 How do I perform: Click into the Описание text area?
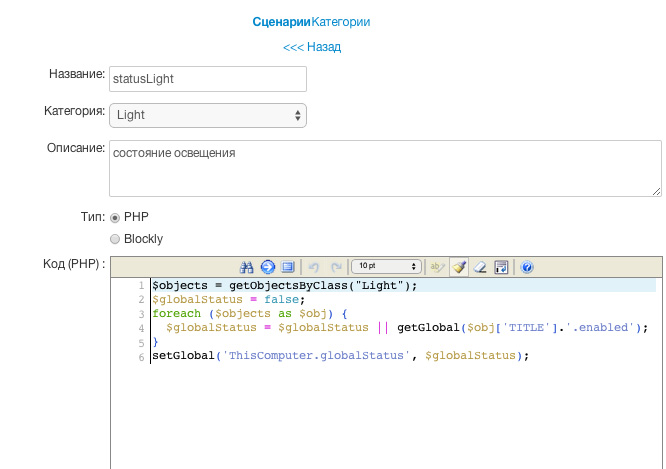click(x=385, y=168)
